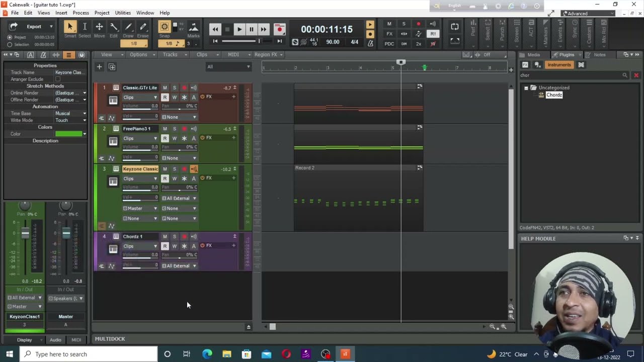Click the Audio tab in the inspector

pos(55,340)
